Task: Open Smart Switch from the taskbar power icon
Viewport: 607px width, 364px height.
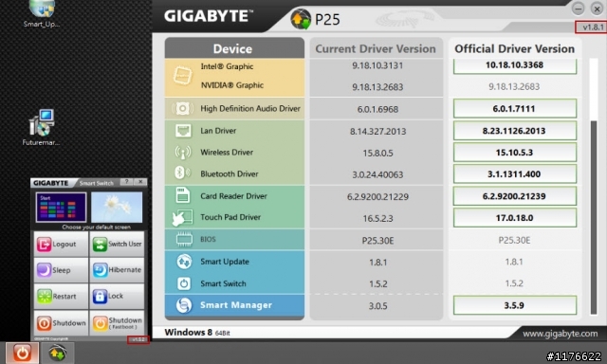Action: [22, 353]
